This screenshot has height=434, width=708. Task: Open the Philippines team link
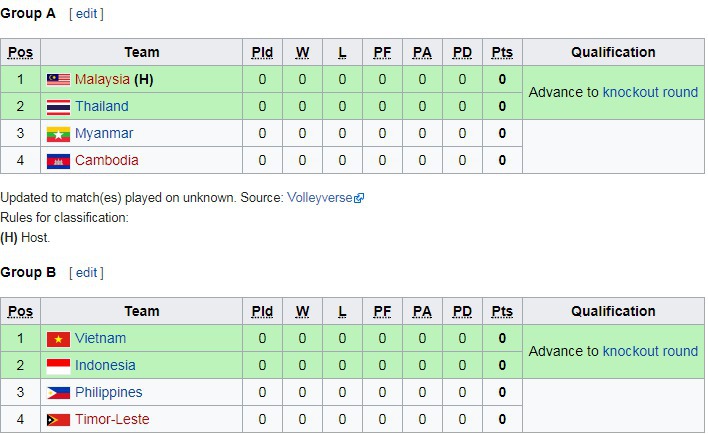[108, 392]
